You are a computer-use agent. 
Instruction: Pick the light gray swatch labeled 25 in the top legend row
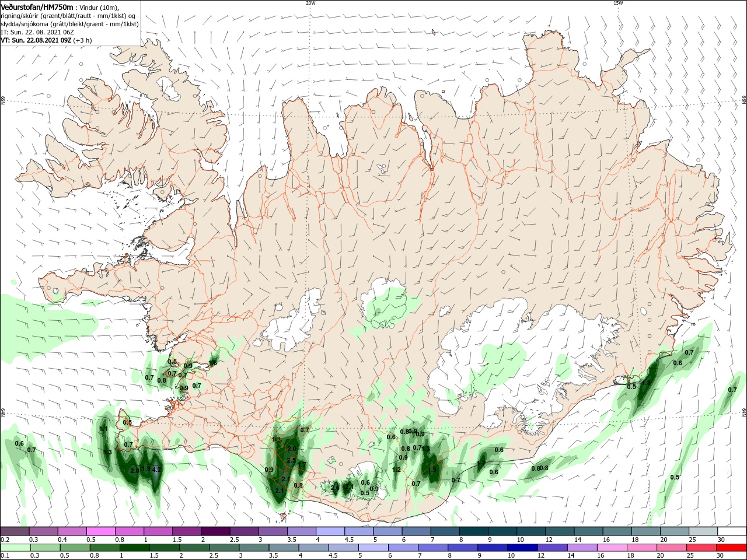703,531
